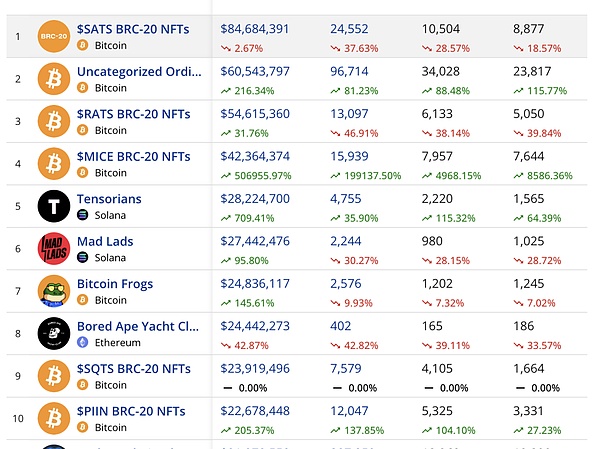This screenshot has height=449, width=600.
Task: Open the $SATS BRC-20 NFTs collection link
Action: 133,30
